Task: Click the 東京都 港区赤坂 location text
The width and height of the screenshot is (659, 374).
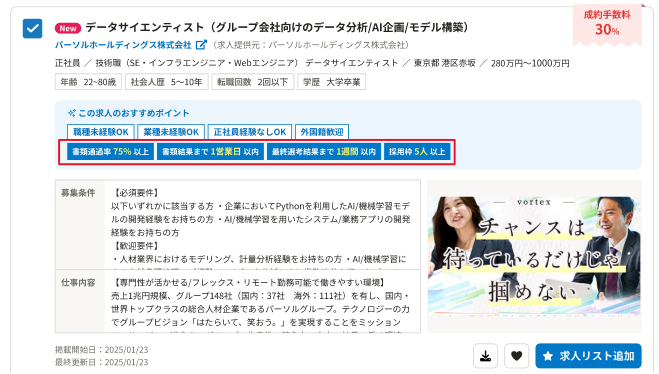Action: click(445, 63)
